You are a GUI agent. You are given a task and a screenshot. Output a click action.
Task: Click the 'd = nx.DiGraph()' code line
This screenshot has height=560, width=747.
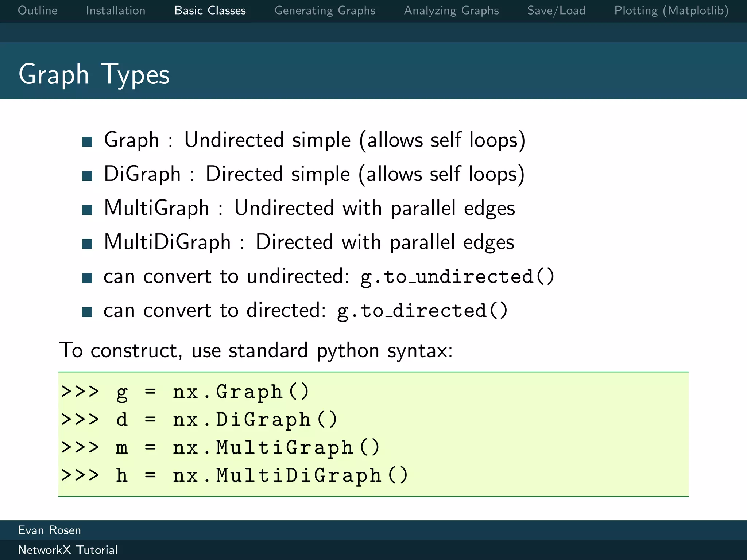(199, 420)
